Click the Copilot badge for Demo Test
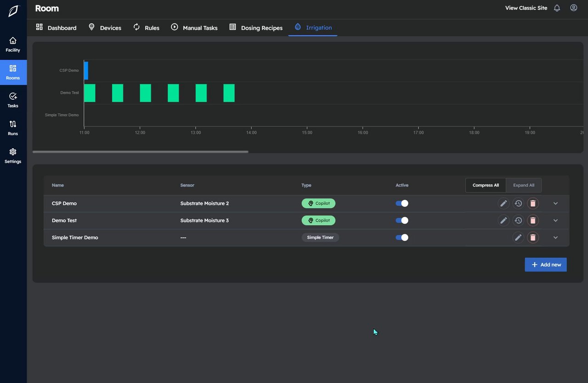The image size is (588, 383). [x=318, y=220]
